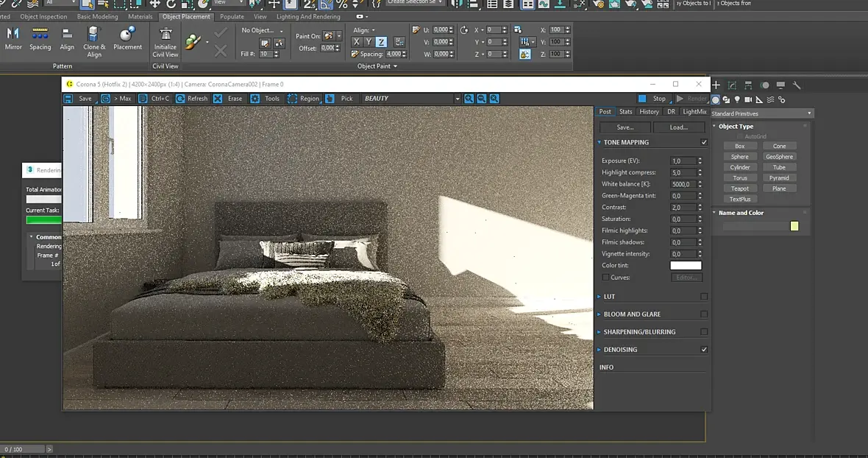
Task: Click the Save icon in Corona frame buffer
Action: point(68,99)
